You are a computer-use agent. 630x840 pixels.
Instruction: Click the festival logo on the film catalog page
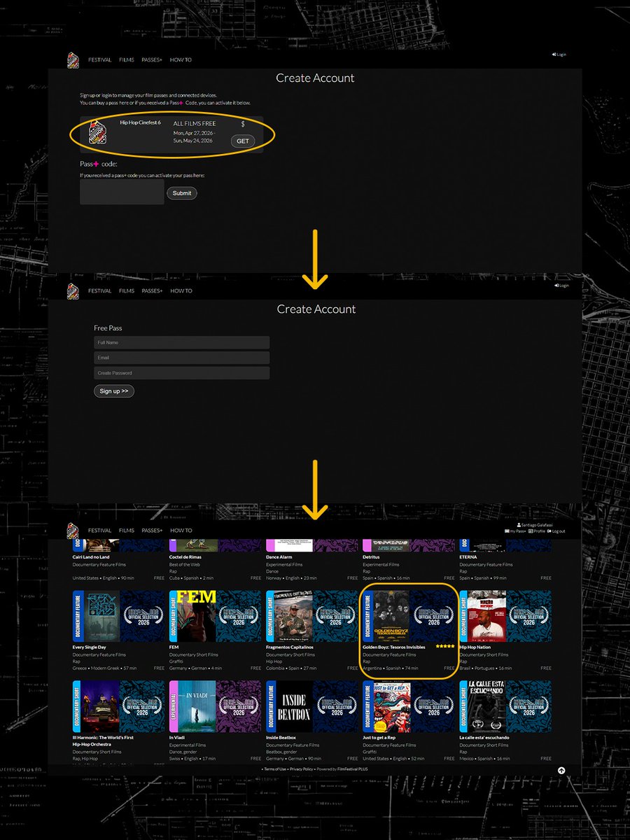click(73, 531)
